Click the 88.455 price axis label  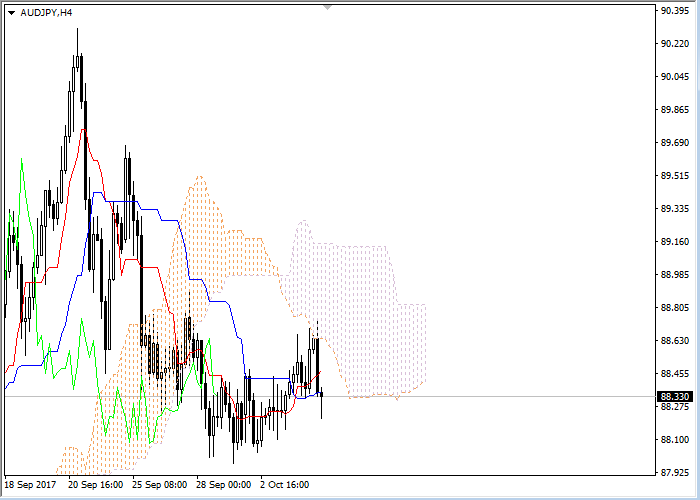pyautogui.click(x=675, y=374)
